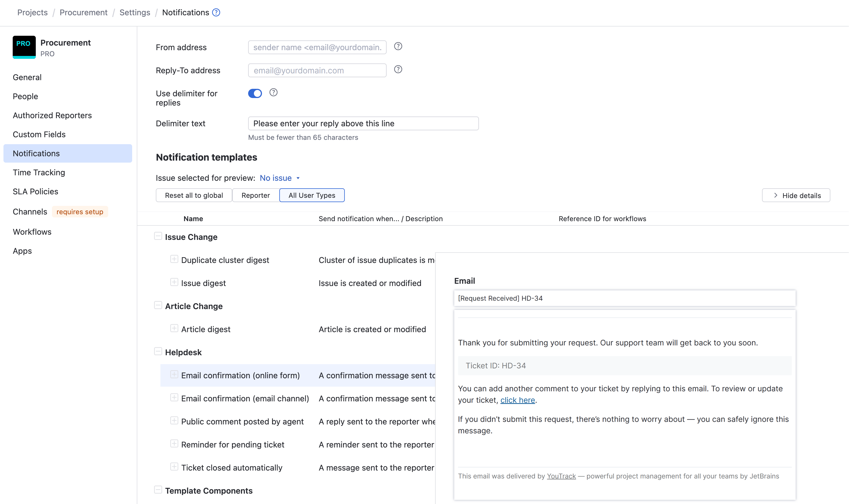This screenshot has width=850, height=504.
Task: Click the help icon next to Notifications breadcrumb
Action: (x=216, y=13)
